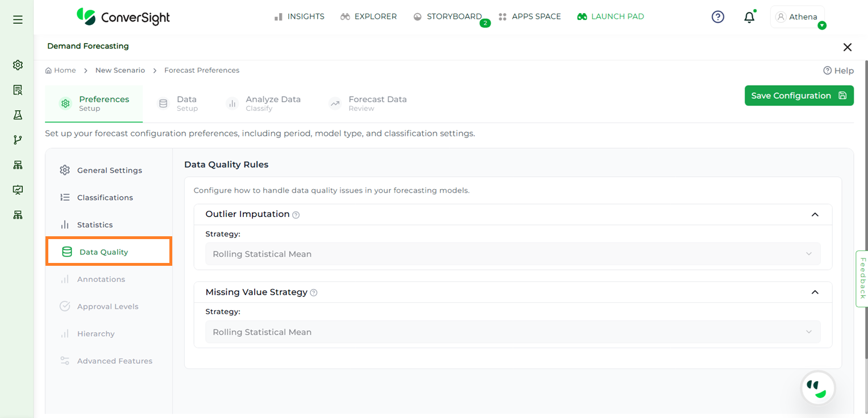868x418 pixels.
Task: Click the git branch icon in sidebar
Action: tap(18, 140)
